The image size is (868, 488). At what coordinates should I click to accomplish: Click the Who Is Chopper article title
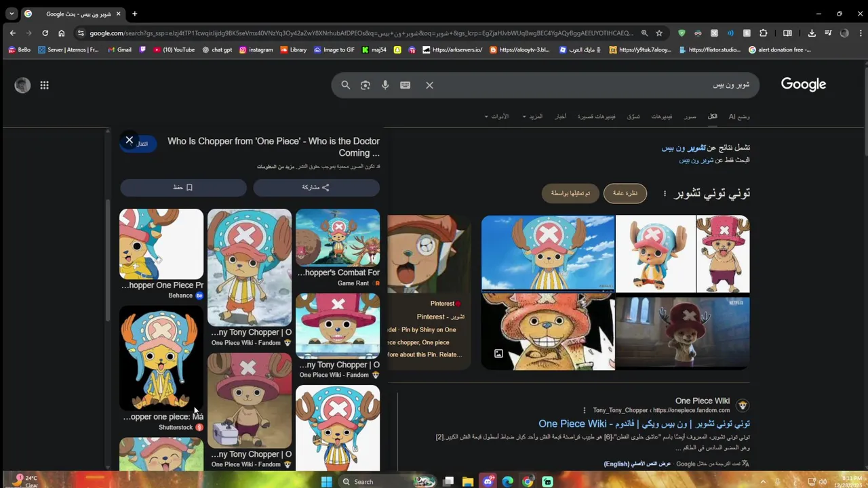273,147
